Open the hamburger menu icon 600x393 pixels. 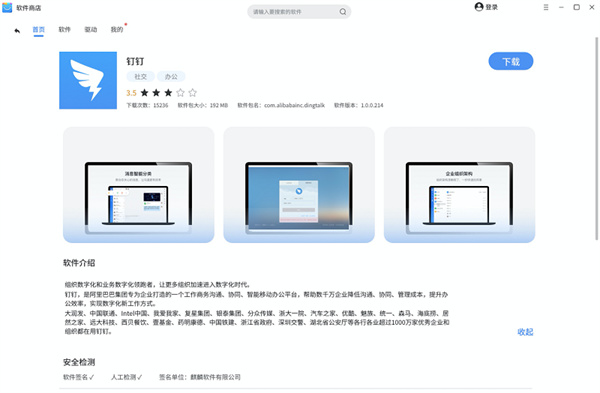click(546, 7)
